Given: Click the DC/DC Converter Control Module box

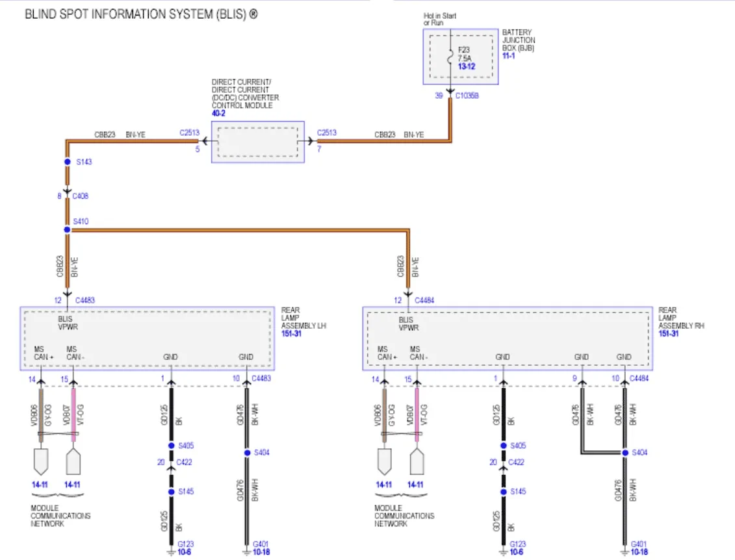Looking at the screenshot, I should coord(258,142).
